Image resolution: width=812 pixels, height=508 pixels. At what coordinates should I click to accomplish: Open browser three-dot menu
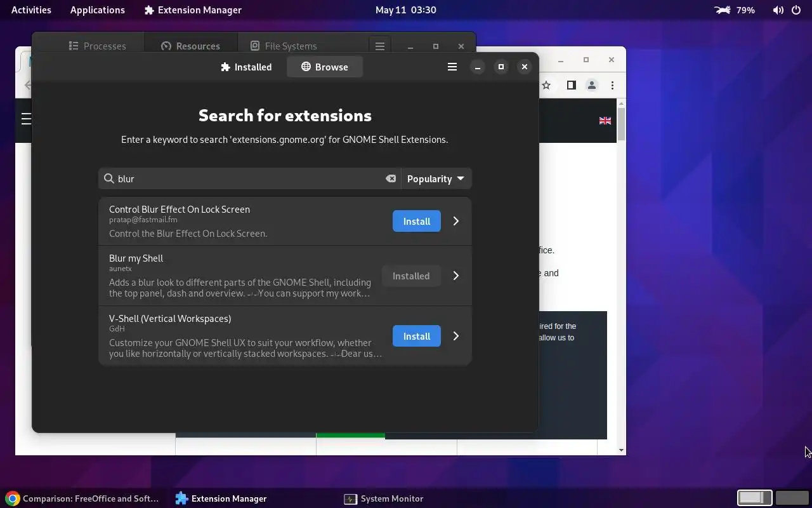pos(612,85)
